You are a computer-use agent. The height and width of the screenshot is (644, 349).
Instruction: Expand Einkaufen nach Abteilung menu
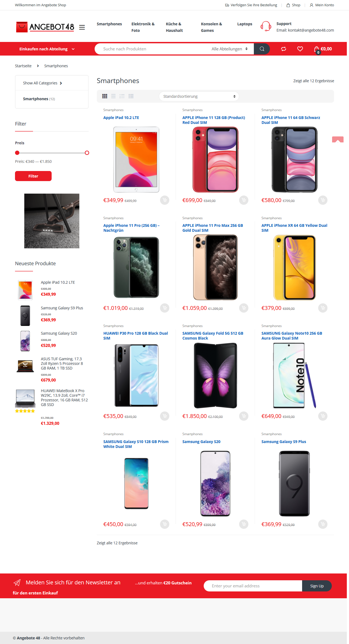47,49
